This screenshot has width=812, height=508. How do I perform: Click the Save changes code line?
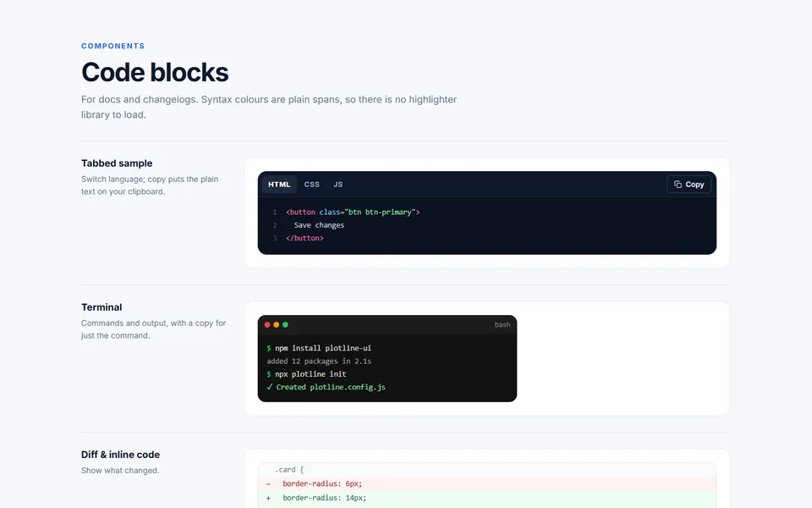point(319,225)
